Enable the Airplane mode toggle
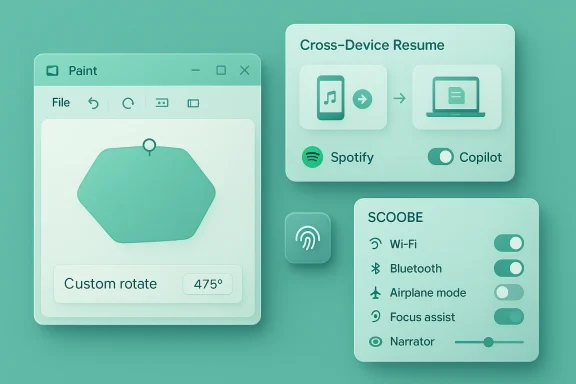 pos(509,293)
